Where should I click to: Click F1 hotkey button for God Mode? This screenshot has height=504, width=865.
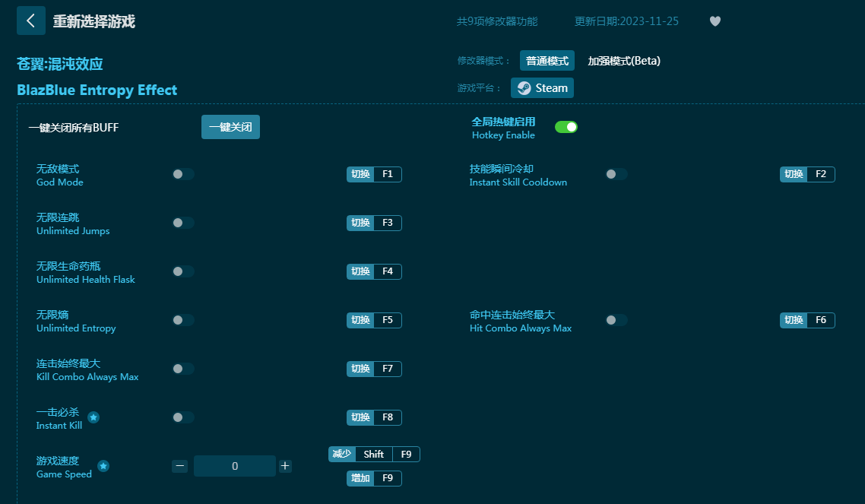coord(374,174)
